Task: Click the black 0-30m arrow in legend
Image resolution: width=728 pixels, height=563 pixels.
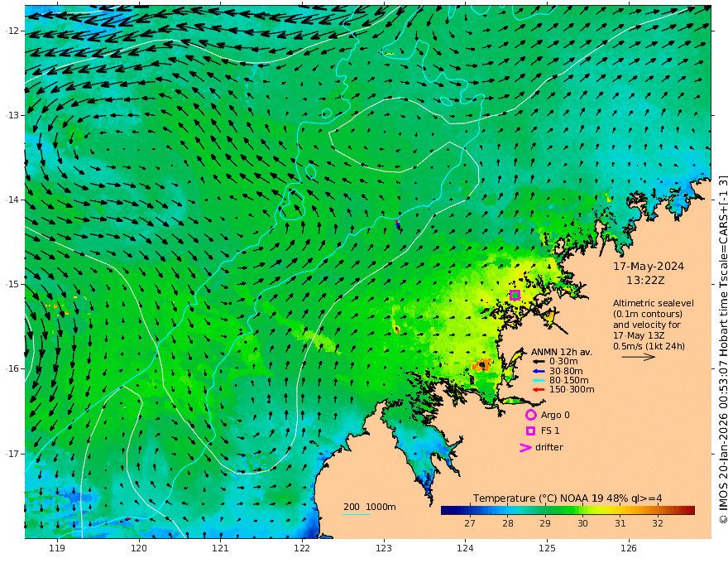Action: 539,362
